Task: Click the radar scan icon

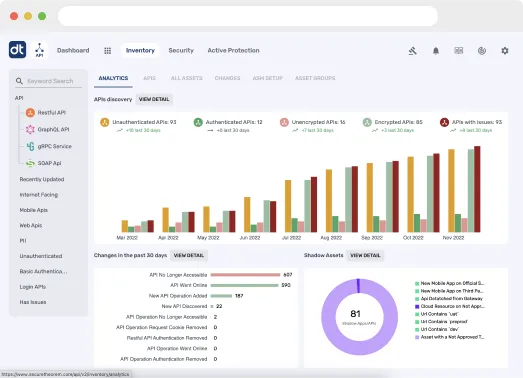Action: click(x=482, y=51)
